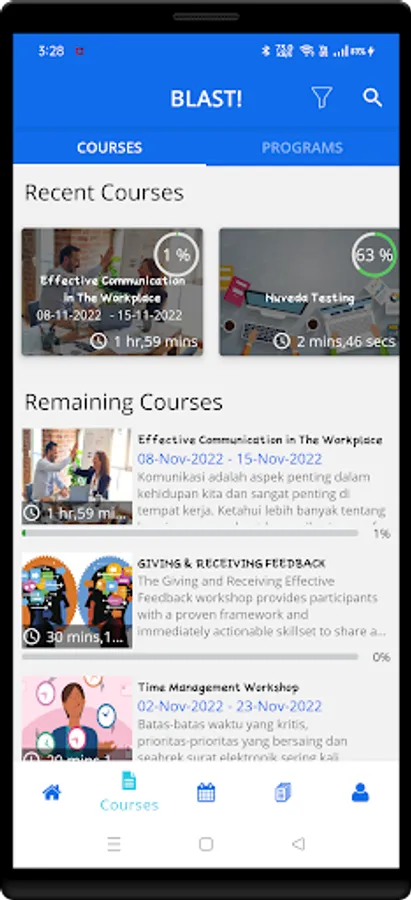Viewport: 411px width, 900px height.
Task: Click the 63% progress circle on Nuveda Testing
Action: [374, 255]
